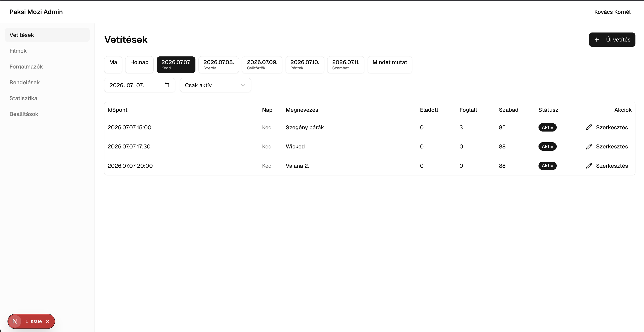644x332 pixels.
Task: Click the Vetítések page heading
Action: (126, 40)
